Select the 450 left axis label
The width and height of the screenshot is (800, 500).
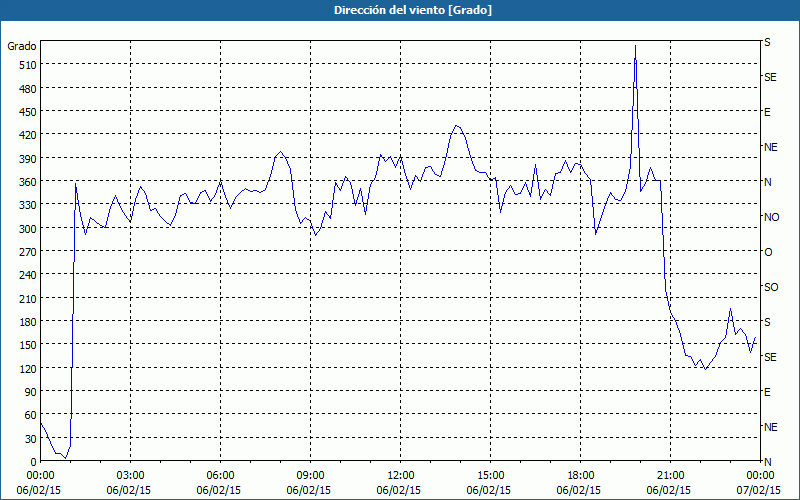[27, 112]
